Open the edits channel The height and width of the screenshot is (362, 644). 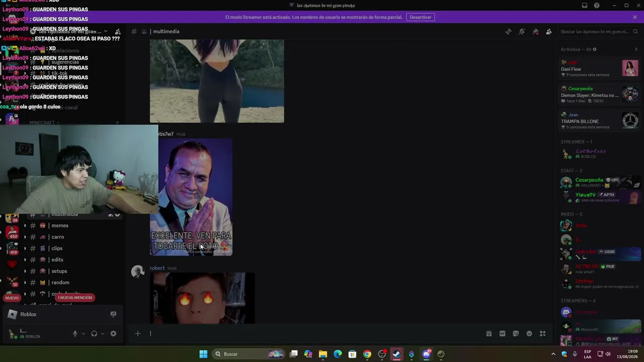(x=57, y=260)
